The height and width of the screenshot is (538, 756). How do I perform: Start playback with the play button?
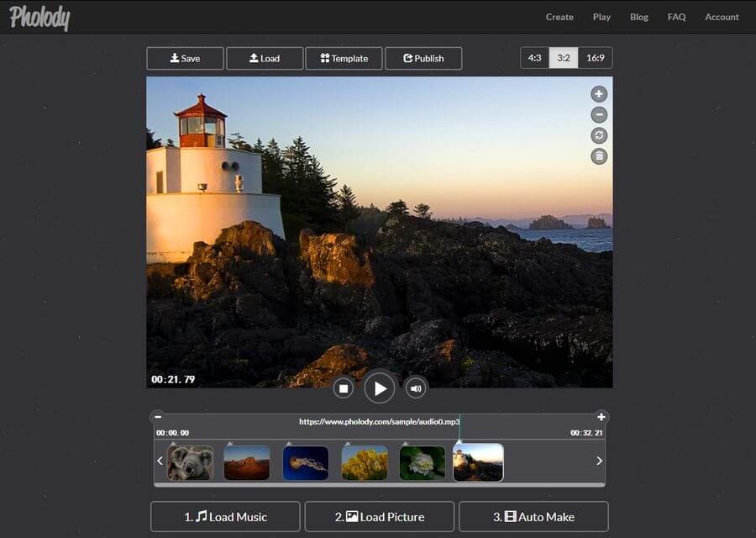coord(380,388)
